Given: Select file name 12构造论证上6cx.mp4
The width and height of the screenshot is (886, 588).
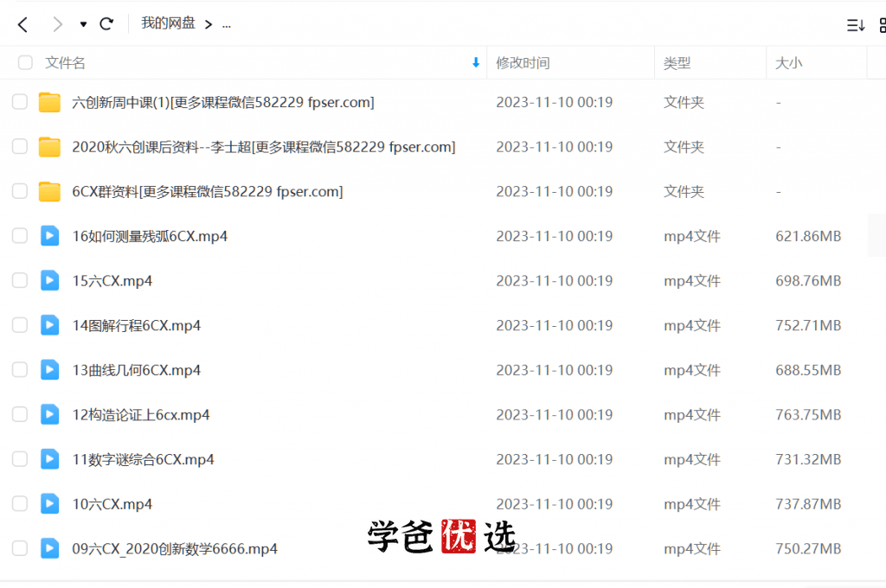Looking at the screenshot, I should [141, 414].
